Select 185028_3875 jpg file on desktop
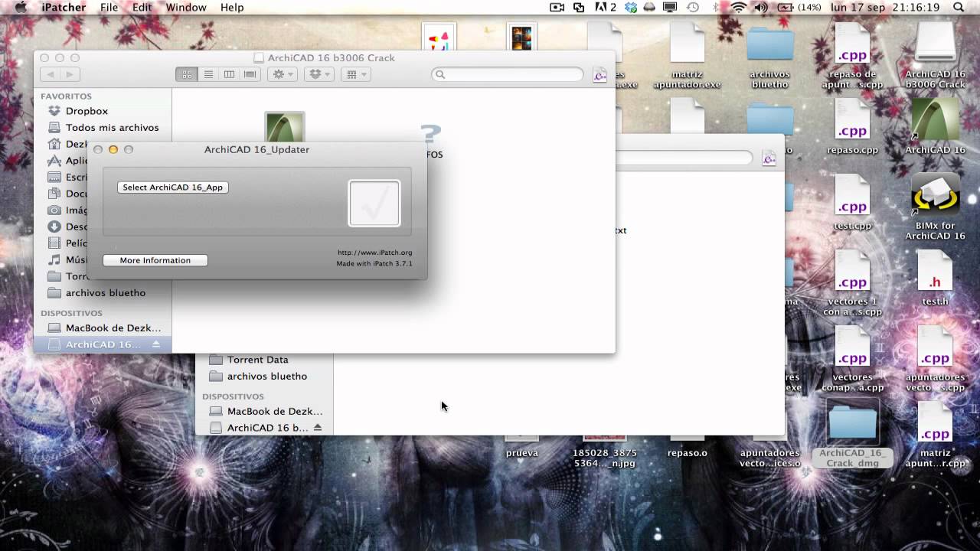The width and height of the screenshot is (980, 551). (x=605, y=452)
